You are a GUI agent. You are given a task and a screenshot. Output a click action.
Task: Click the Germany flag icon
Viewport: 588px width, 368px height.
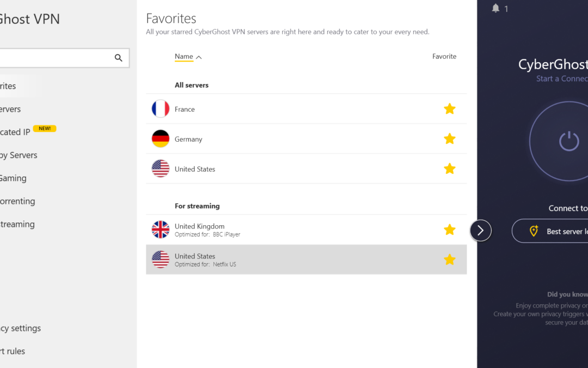[x=160, y=138]
